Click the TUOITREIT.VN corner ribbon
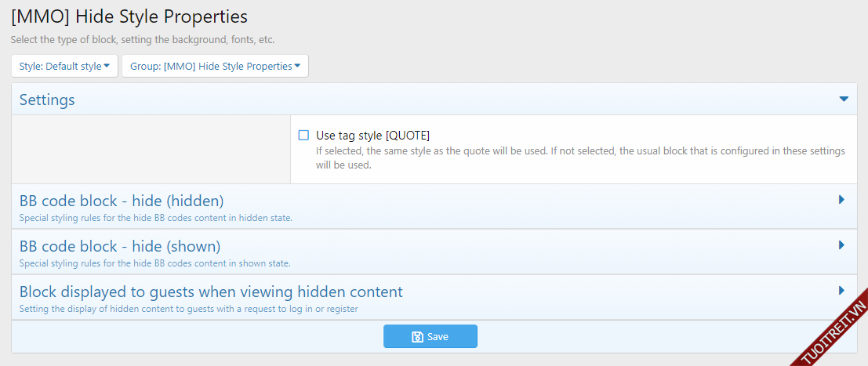Image resolution: width=868 pixels, height=366 pixels. point(831,332)
